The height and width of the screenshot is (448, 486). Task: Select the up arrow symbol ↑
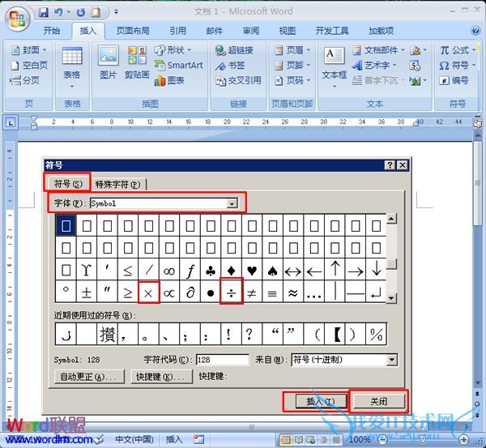point(335,271)
